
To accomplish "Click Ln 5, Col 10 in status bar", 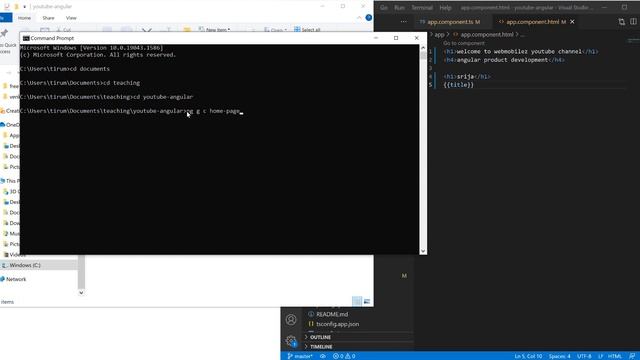I will coord(528,356).
